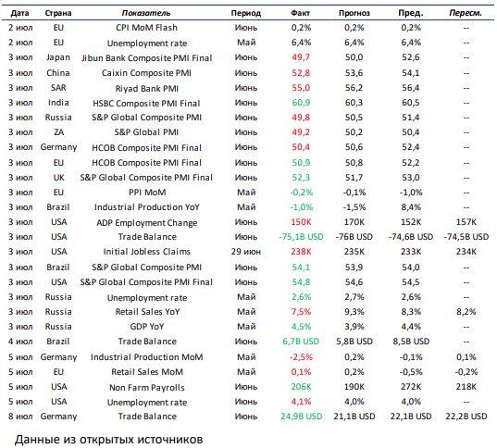Click the 'Факт' column header

(x=300, y=13)
